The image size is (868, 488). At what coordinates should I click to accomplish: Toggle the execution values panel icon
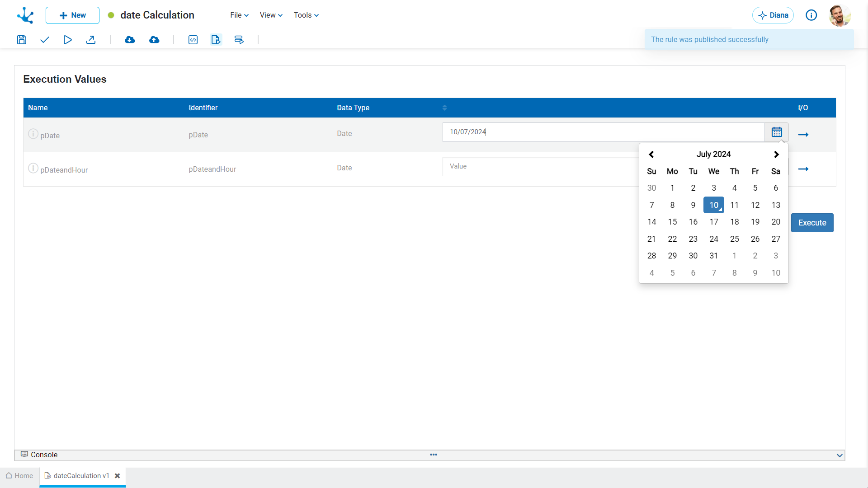pos(216,40)
